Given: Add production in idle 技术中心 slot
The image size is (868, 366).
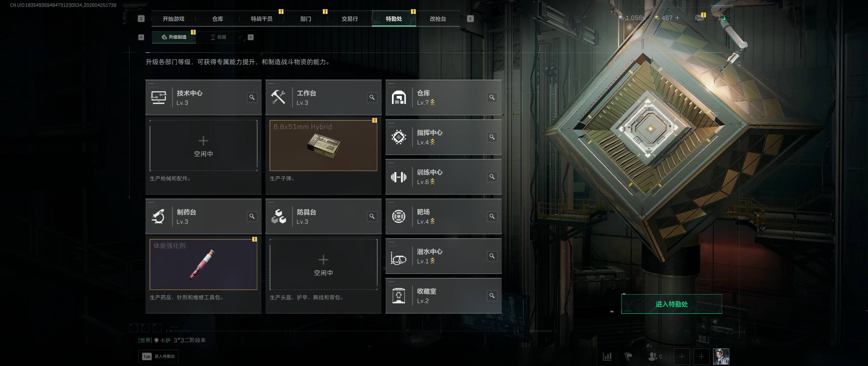Looking at the screenshot, I should (x=203, y=145).
